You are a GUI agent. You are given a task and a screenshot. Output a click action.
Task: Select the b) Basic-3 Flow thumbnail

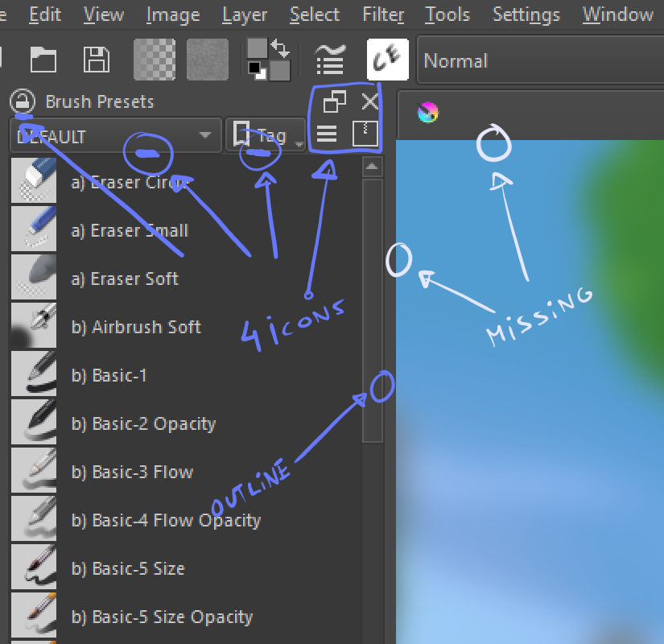pyautogui.click(x=34, y=470)
